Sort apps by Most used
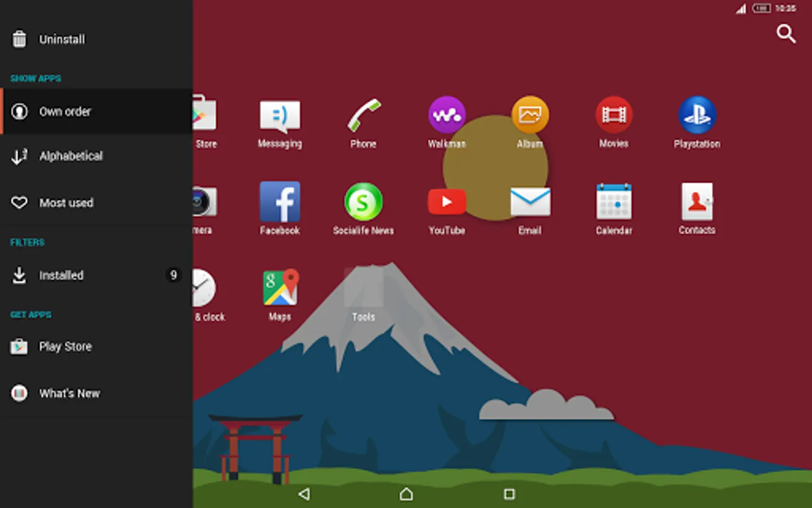This screenshot has width=812, height=508. 96,202
